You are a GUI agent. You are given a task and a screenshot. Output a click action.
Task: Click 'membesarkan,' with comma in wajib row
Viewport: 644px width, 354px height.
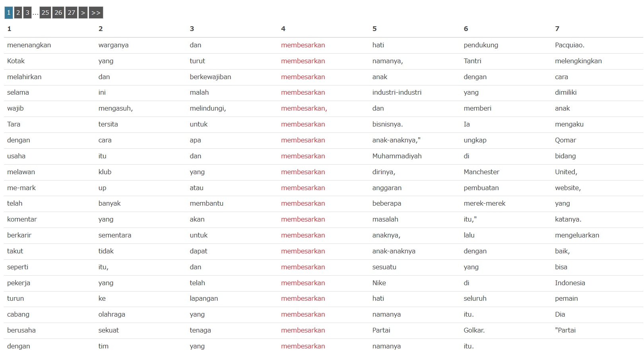point(304,108)
